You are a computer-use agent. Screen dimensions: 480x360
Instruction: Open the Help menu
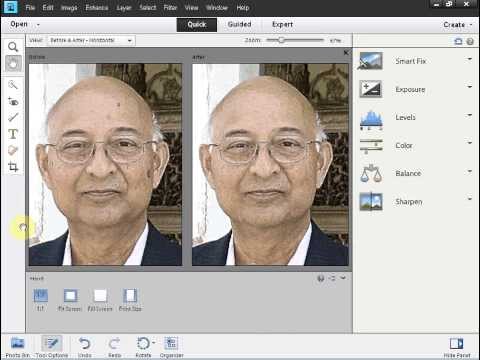click(243, 7)
